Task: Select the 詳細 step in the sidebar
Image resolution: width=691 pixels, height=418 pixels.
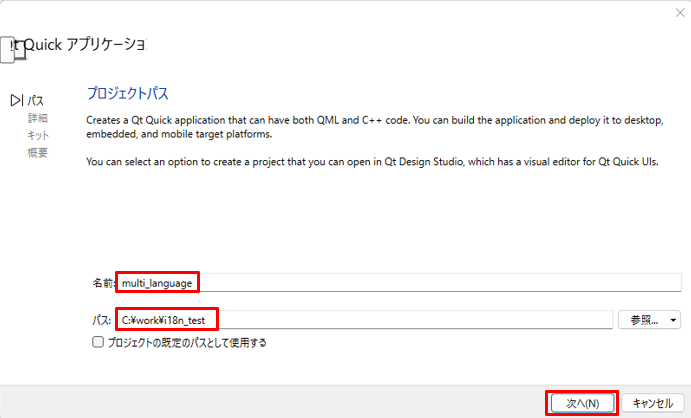Action: point(37,118)
